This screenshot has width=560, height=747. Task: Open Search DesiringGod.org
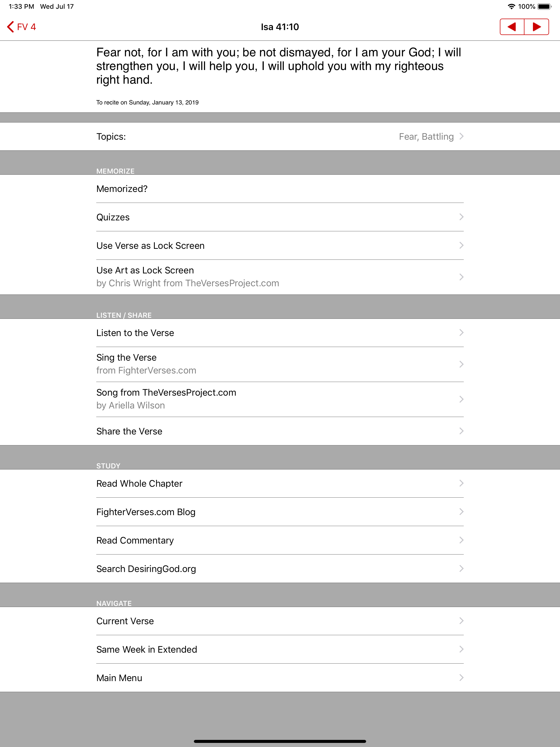coord(280,569)
